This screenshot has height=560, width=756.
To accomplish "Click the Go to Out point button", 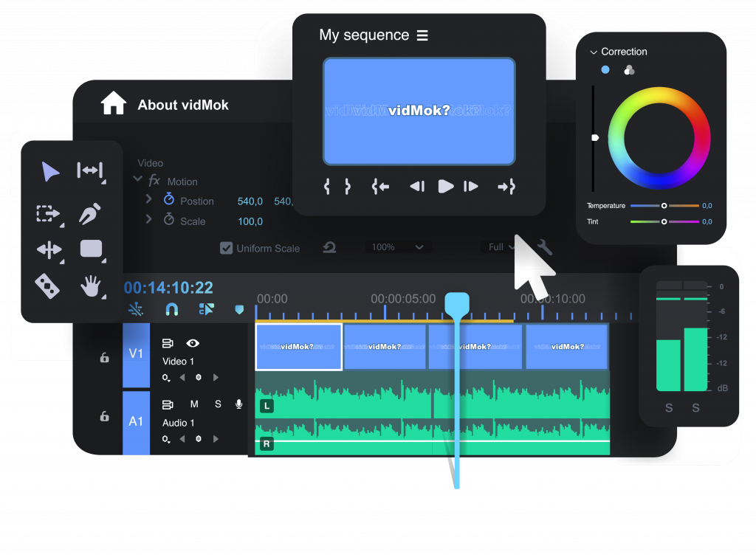I will (506, 187).
